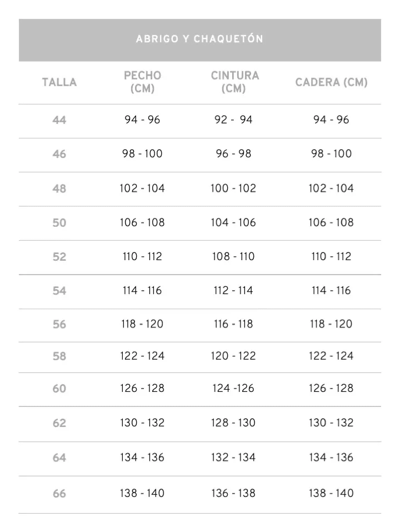Select size 46 row label

point(59,154)
